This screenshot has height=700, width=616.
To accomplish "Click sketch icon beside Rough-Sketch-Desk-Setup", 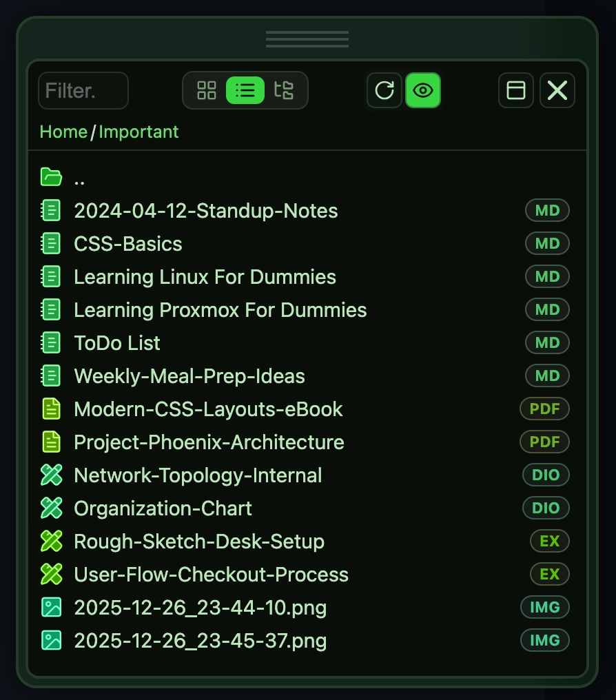I will point(52,542).
